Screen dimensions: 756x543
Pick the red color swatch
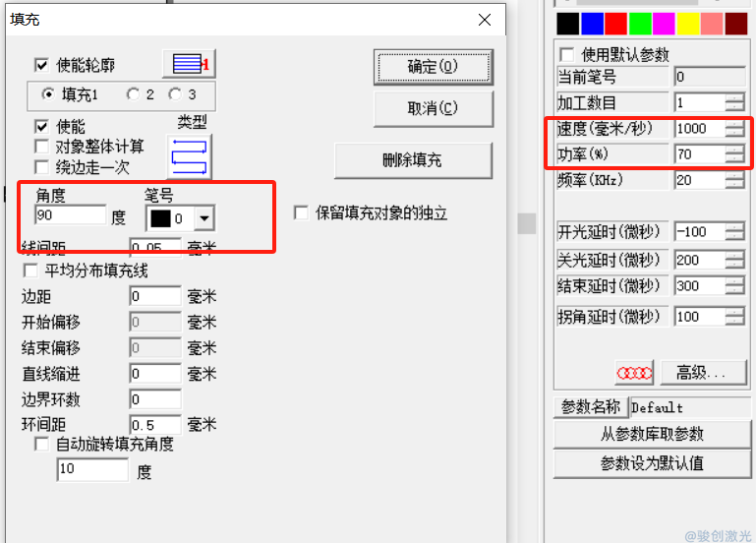615,24
